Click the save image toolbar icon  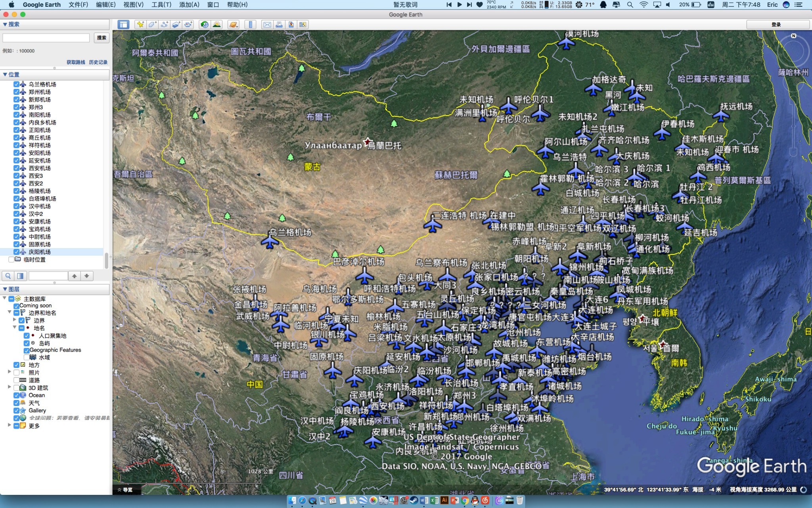tap(291, 25)
